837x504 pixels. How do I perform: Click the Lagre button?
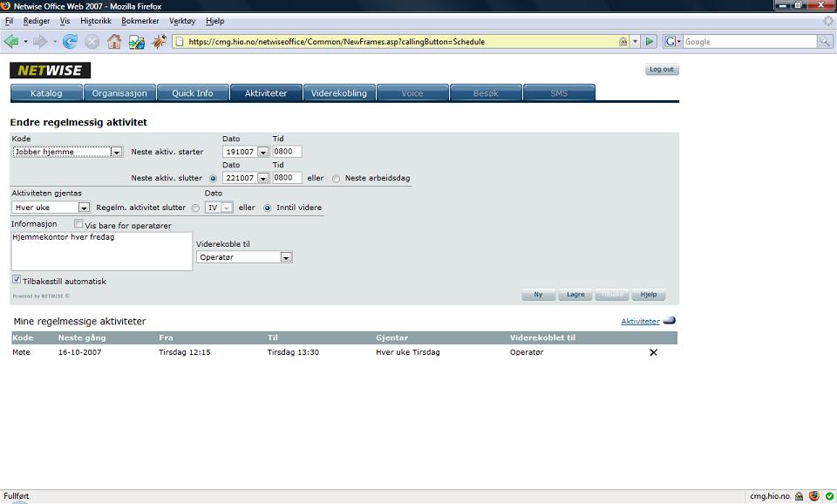pyautogui.click(x=575, y=294)
